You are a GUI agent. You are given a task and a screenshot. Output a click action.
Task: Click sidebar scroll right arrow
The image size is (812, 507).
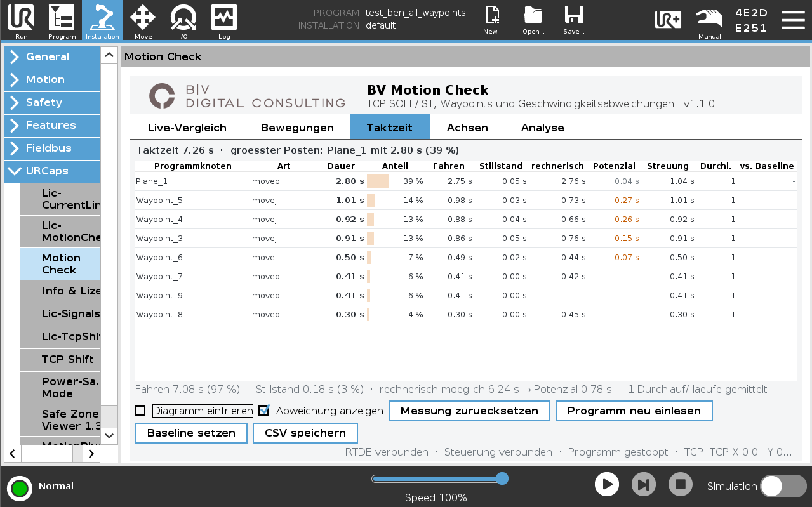click(x=92, y=453)
